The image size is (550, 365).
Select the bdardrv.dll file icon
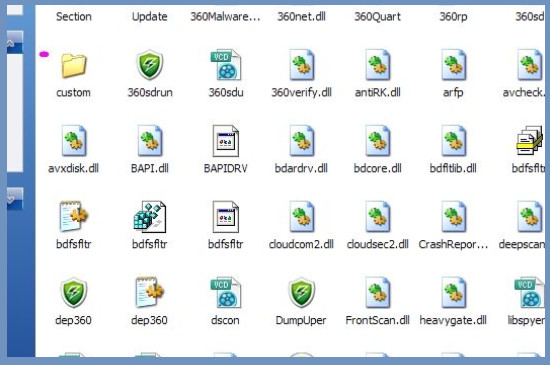coord(302,141)
